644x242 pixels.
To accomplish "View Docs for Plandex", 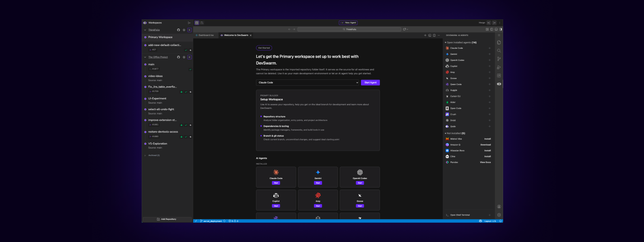I will tap(485, 162).
